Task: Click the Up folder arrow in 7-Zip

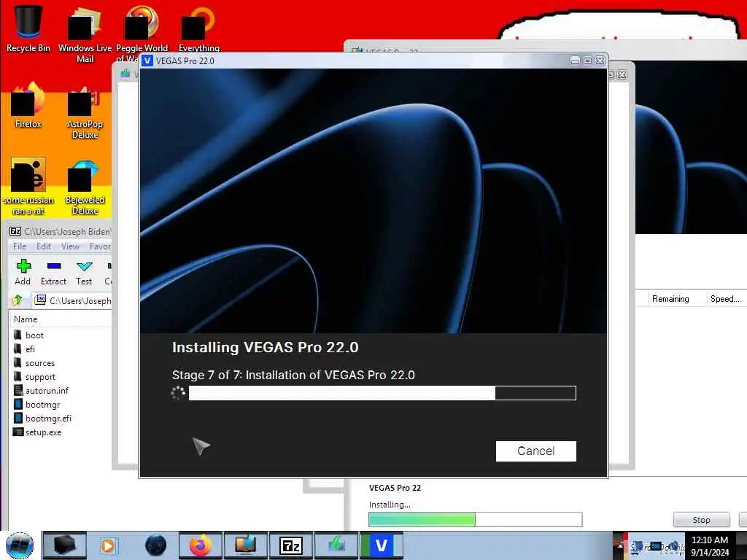Action: pyautogui.click(x=18, y=300)
